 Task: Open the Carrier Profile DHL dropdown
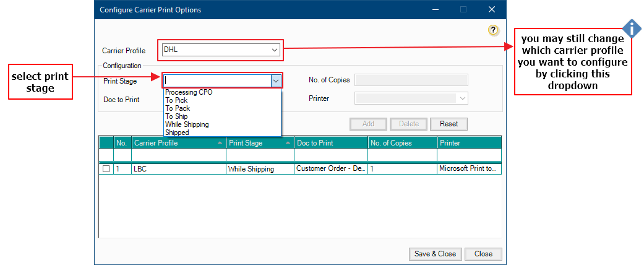click(x=275, y=50)
